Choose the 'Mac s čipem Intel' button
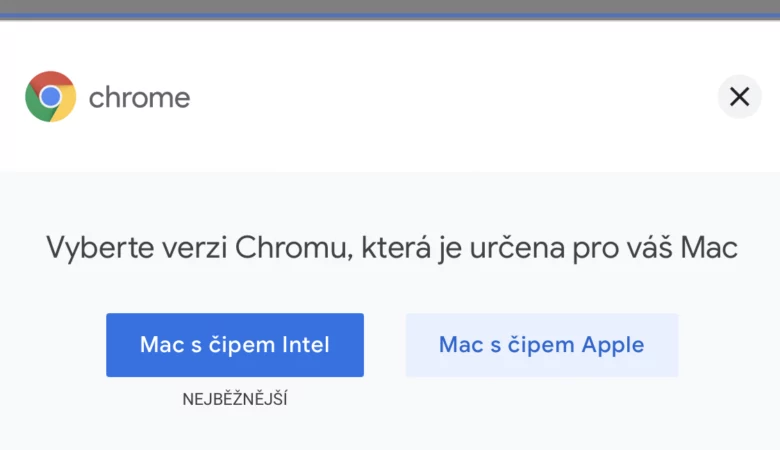The image size is (780, 450). click(x=235, y=345)
